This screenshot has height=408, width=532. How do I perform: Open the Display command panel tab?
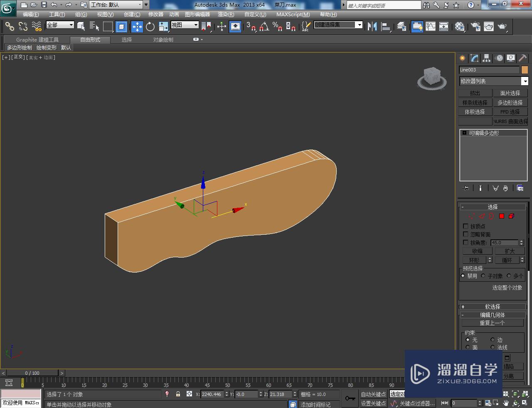[511, 58]
